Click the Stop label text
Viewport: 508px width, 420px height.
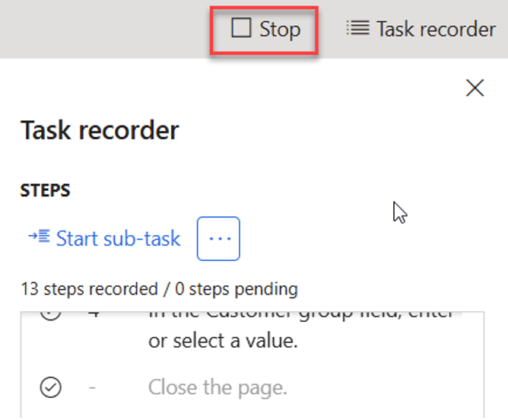pyautogui.click(x=279, y=30)
